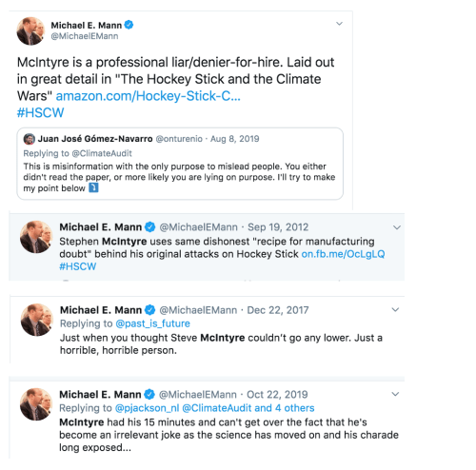The width and height of the screenshot is (476, 470).
Task: Open avatar on the Sep 19, 2012 tweet
Action: tap(36, 237)
